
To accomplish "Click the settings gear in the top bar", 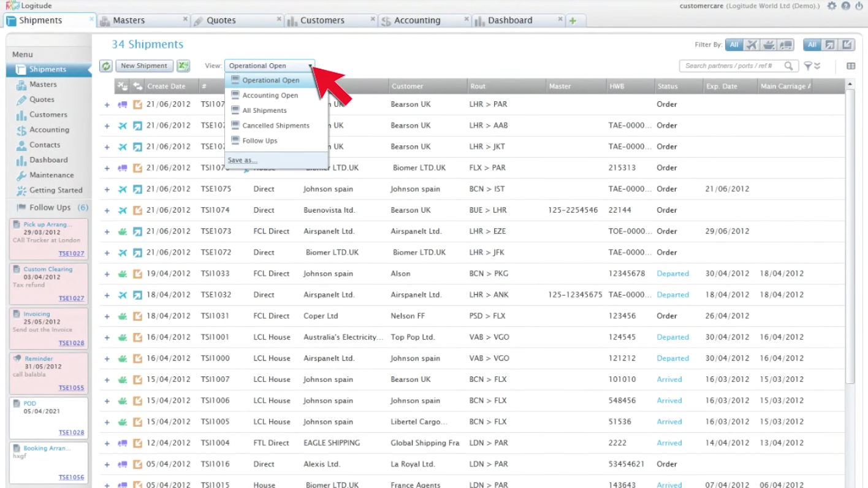I will pos(831,6).
